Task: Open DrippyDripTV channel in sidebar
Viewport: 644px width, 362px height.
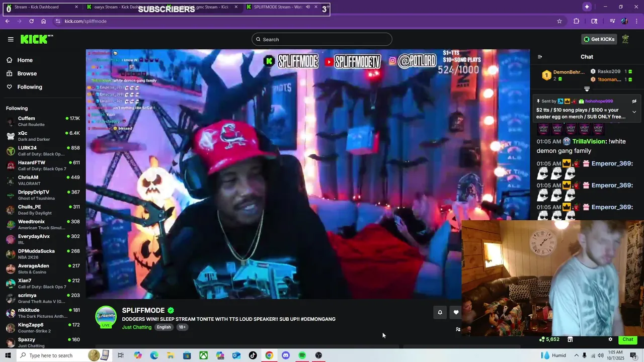Action: coord(43,195)
